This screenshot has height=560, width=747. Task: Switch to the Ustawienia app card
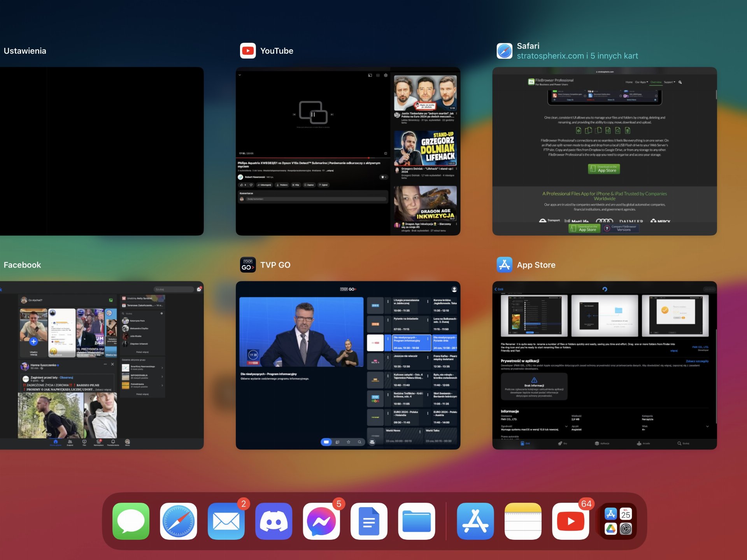pos(102,151)
